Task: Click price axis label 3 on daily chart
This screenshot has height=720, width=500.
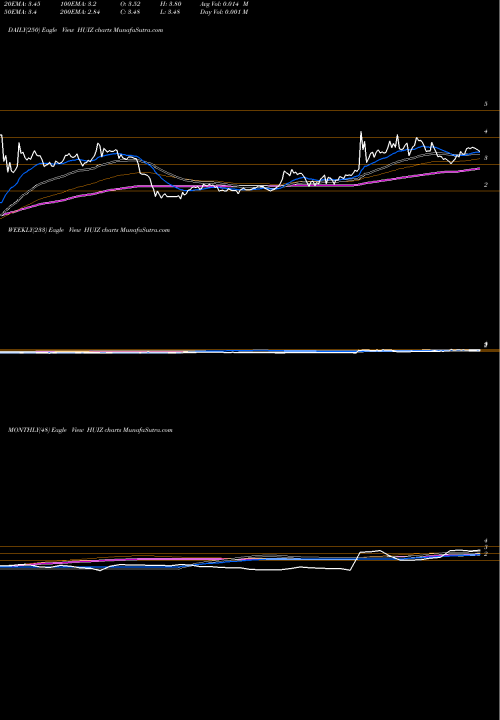Action: pos(486,158)
